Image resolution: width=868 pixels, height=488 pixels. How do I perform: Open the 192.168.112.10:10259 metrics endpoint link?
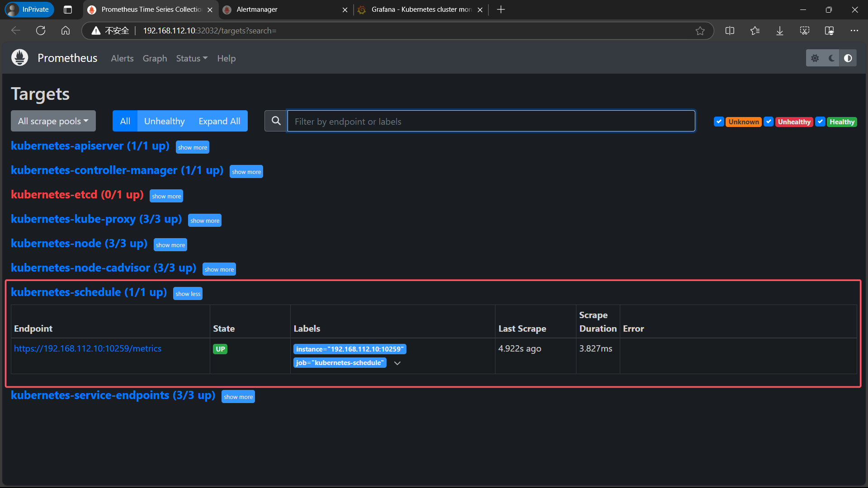point(88,348)
